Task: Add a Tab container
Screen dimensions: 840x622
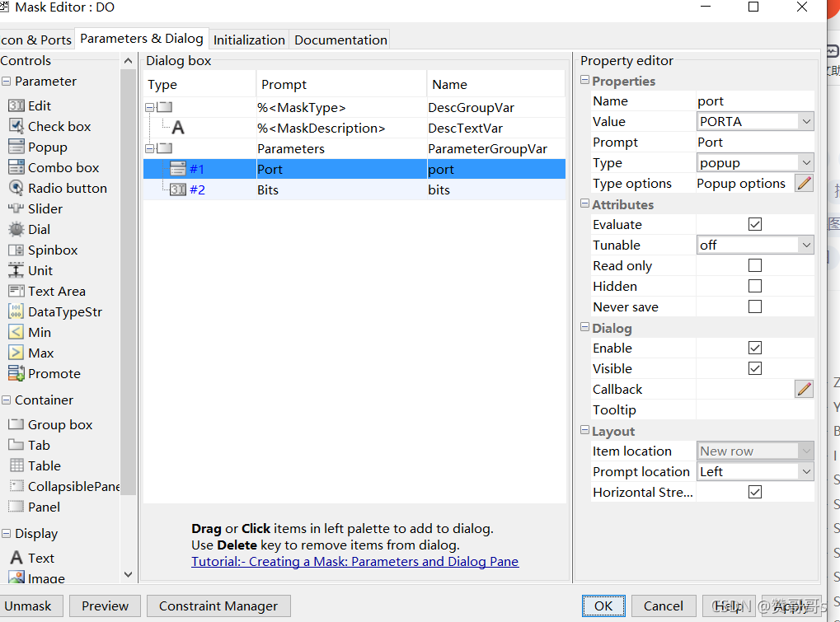Action: point(30,445)
